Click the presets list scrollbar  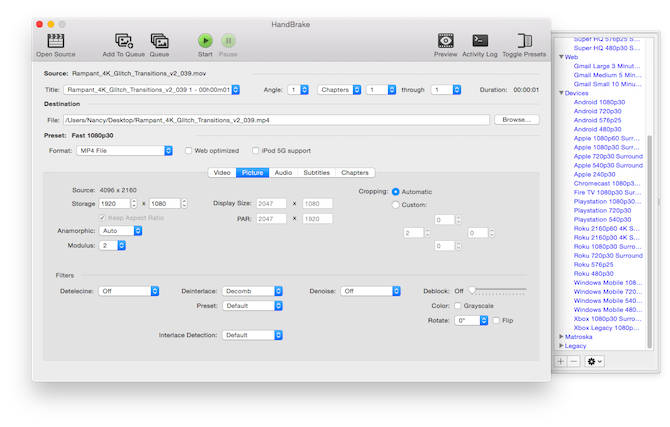point(649,241)
